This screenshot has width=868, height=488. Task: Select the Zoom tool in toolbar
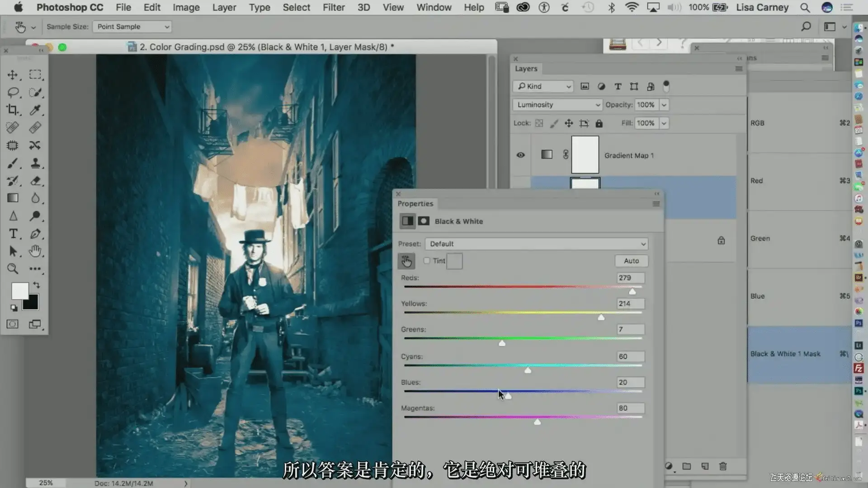(13, 269)
